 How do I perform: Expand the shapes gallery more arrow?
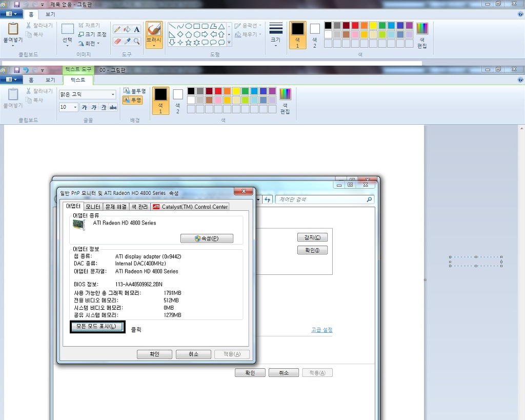229,43
